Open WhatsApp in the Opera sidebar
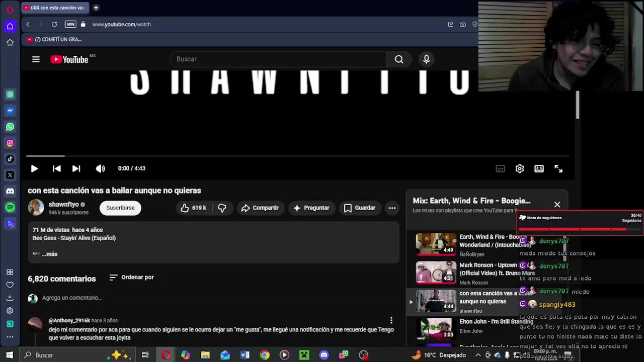The height and width of the screenshot is (362, 644). [x=10, y=127]
